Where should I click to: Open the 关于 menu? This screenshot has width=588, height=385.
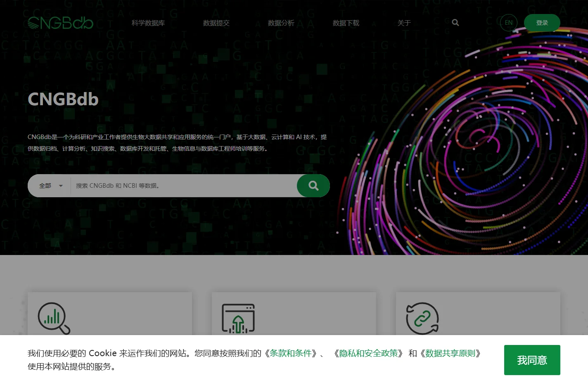(404, 23)
